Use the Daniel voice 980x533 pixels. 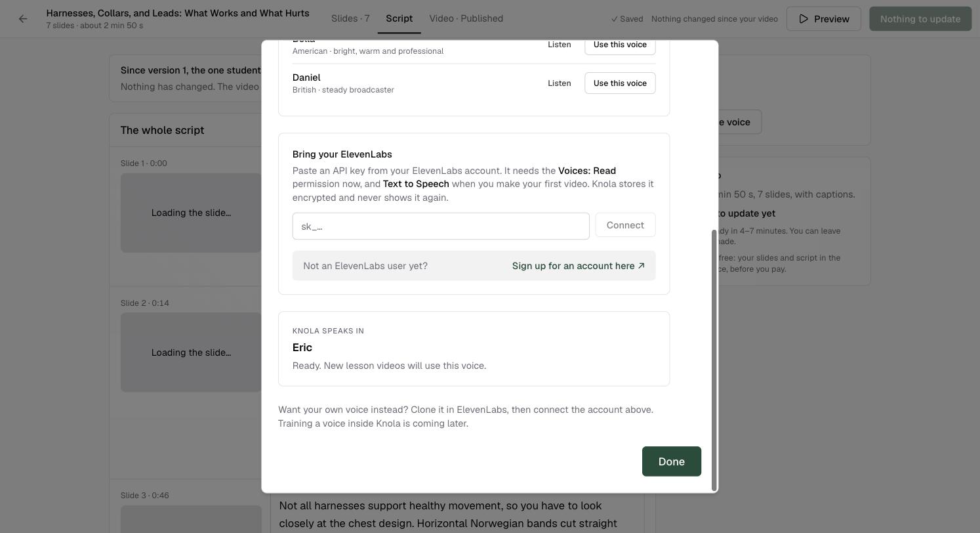click(620, 83)
